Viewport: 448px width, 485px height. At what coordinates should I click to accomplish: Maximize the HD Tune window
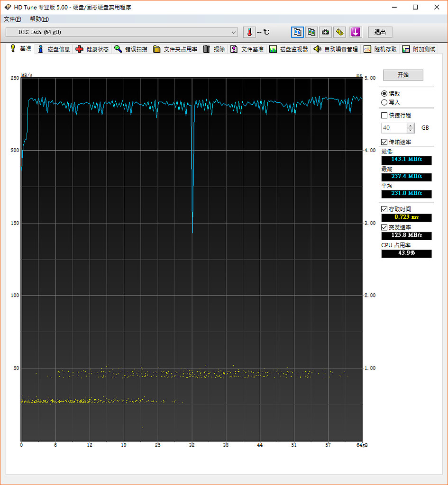[x=415, y=7]
